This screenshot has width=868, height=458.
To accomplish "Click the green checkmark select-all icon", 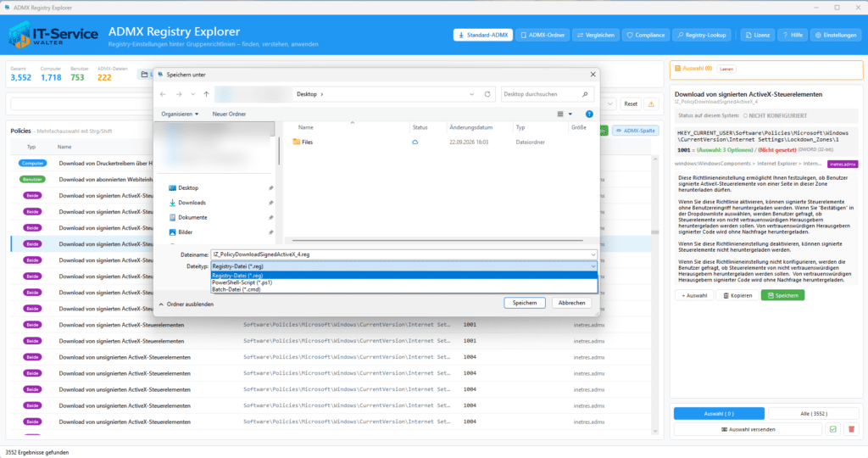I will pos(833,429).
